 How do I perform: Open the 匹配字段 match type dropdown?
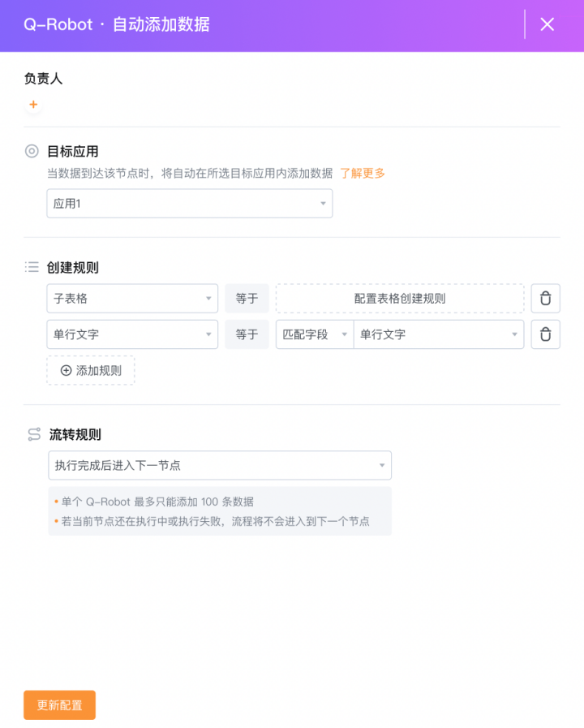point(315,334)
